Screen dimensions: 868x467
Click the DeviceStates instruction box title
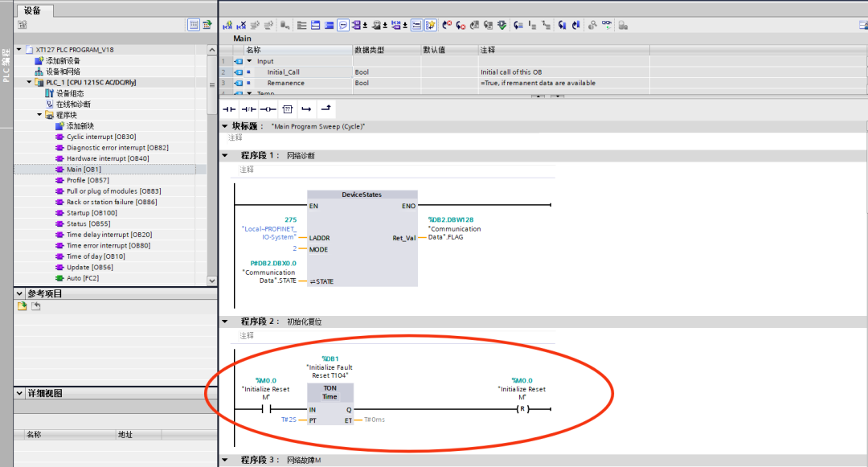tap(362, 195)
